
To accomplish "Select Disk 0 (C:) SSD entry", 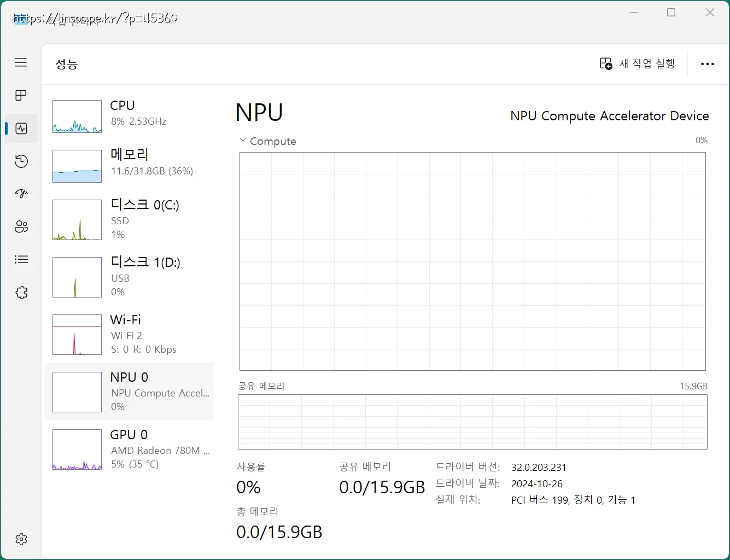I will tap(129, 219).
